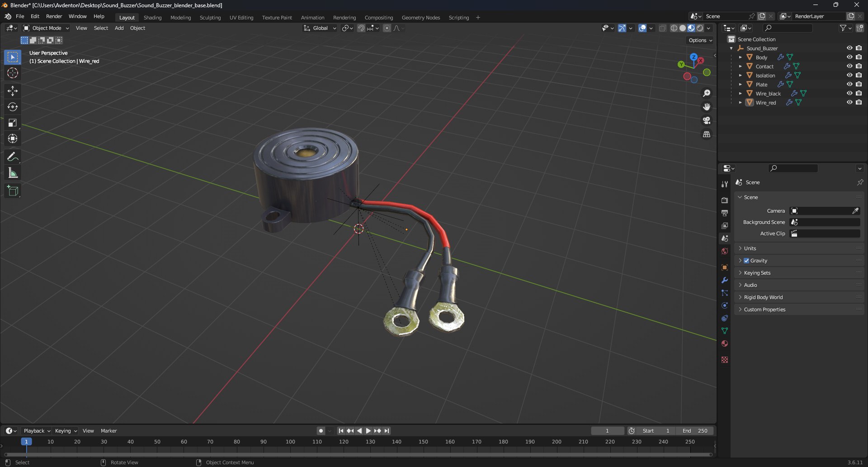Switch to the Shading workspace tab
868x467 pixels.
pos(152,18)
